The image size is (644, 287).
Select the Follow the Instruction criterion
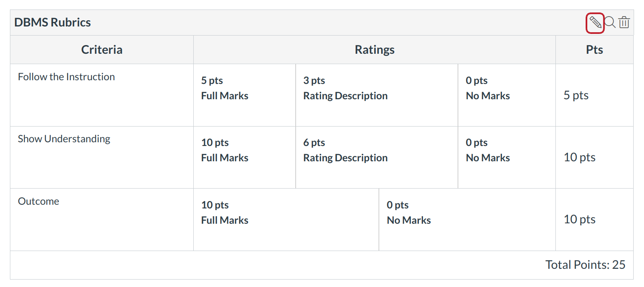tap(66, 77)
